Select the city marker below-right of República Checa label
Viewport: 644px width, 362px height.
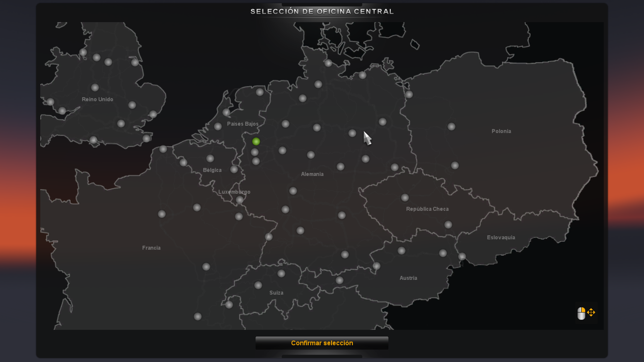[448, 225]
